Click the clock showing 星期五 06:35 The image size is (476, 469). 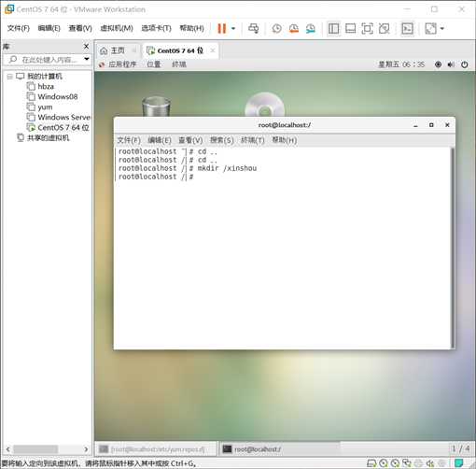[401, 64]
